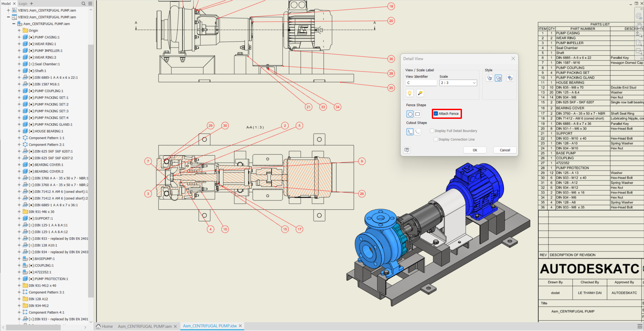Select PUMP IMPELLER:1 in model tree

46,51
